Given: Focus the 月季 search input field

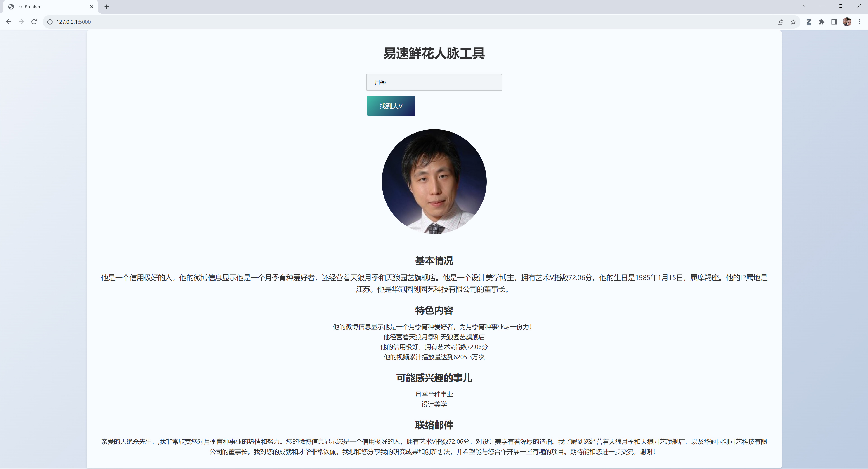Looking at the screenshot, I should 434,82.
